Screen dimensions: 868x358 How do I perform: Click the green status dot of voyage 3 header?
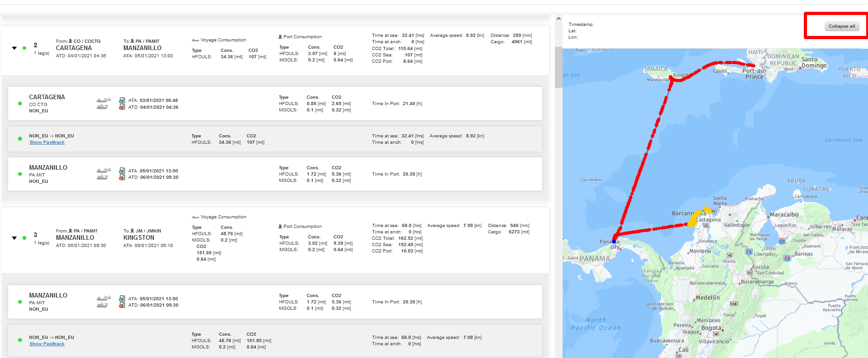pyautogui.click(x=24, y=238)
